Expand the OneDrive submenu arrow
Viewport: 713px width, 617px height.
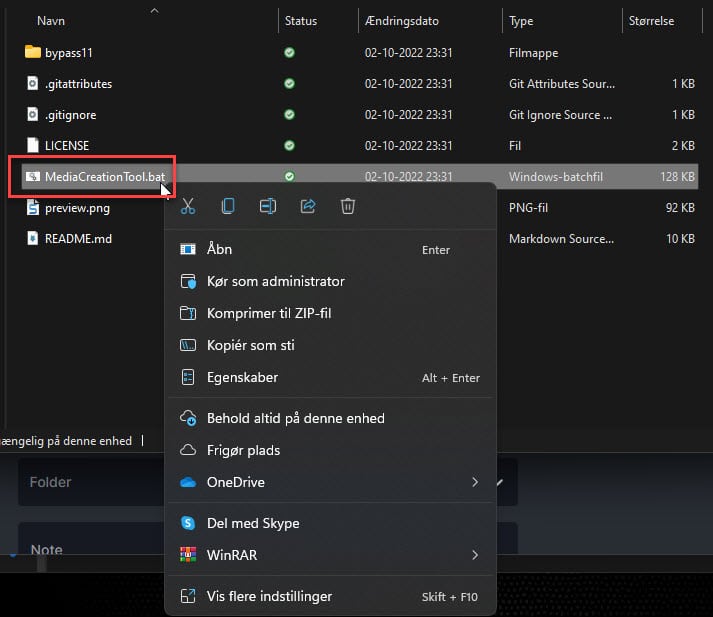pos(475,482)
